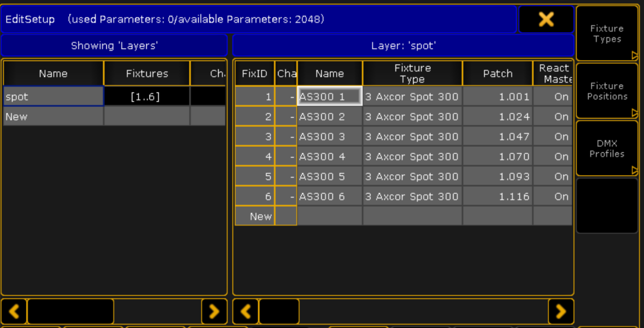Image resolution: width=644 pixels, height=328 pixels.
Task: Toggle React Master On for AS300 1
Action: coord(553,96)
